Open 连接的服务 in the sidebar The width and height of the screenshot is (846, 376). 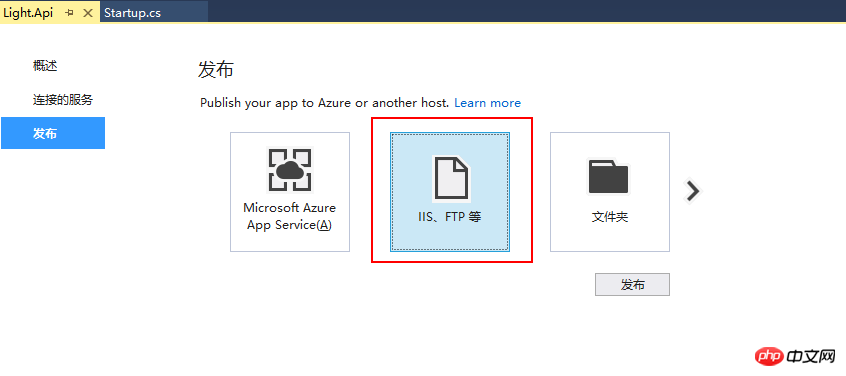click(x=63, y=100)
